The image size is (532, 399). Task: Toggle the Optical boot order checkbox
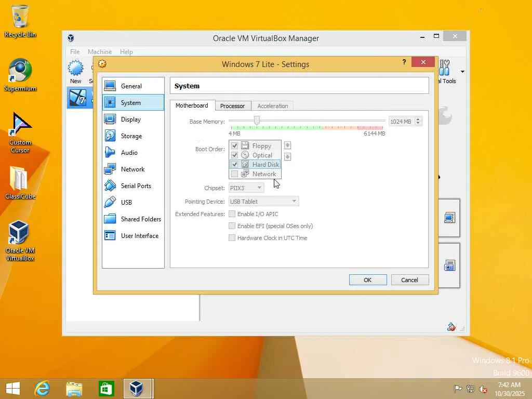(234, 155)
